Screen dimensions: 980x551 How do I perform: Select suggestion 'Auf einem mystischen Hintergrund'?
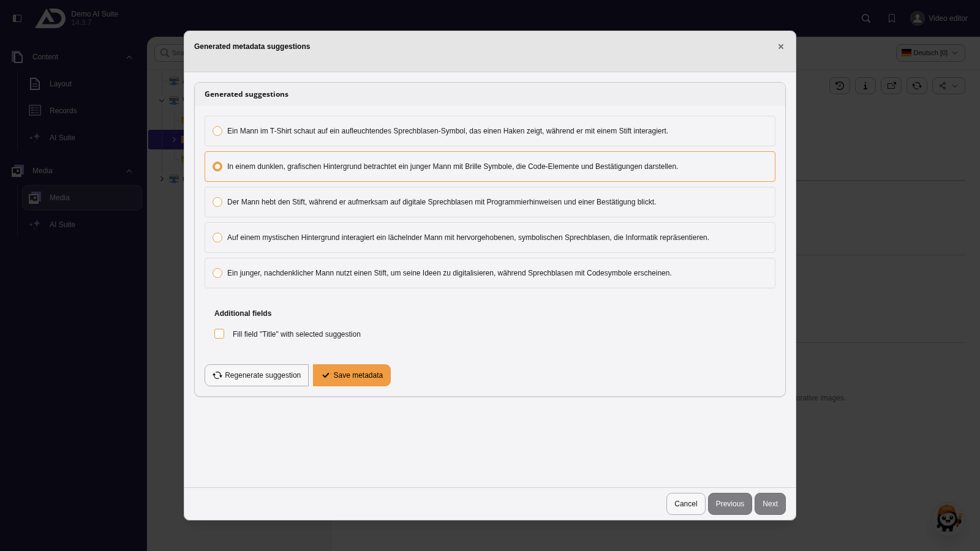click(490, 238)
